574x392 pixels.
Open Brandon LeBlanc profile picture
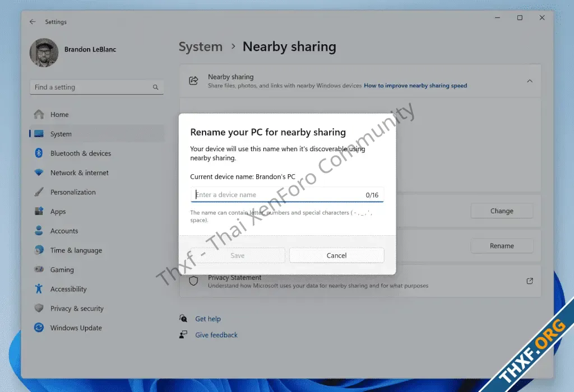click(x=44, y=53)
